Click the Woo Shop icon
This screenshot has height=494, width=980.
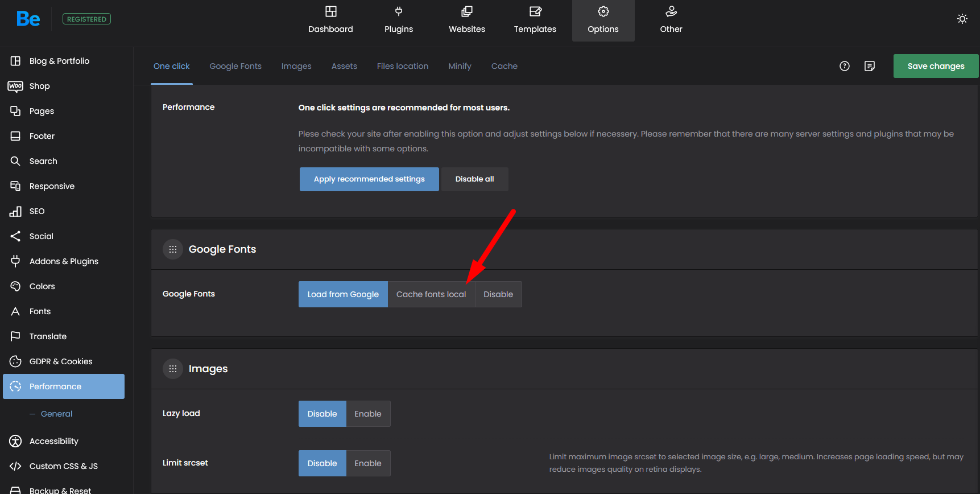15,86
